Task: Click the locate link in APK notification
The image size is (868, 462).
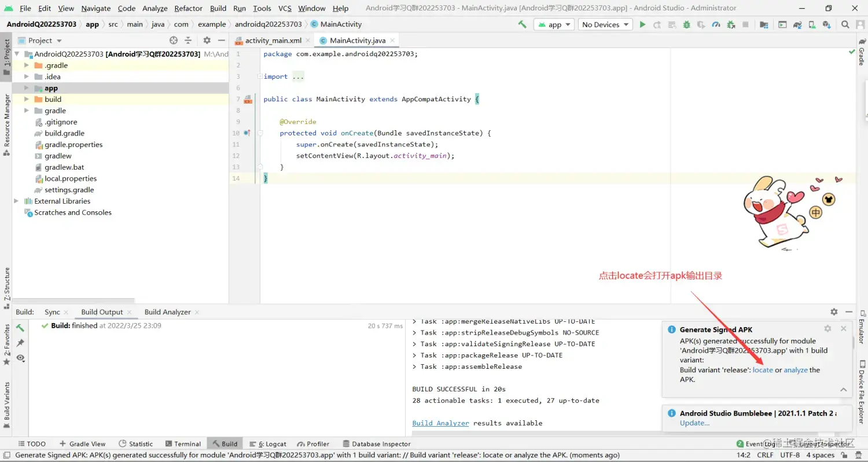Action: pos(763,370)
